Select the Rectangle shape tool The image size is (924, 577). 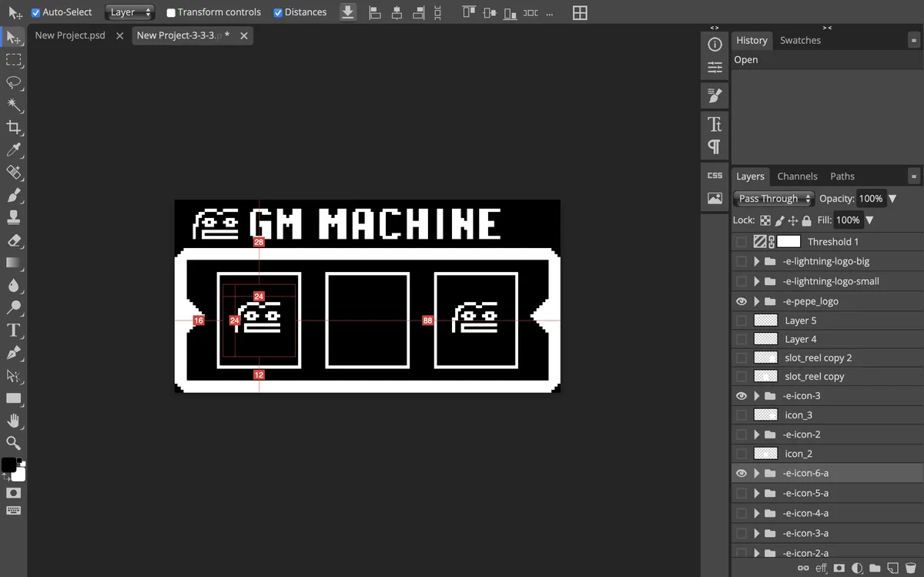pos(14,398)
